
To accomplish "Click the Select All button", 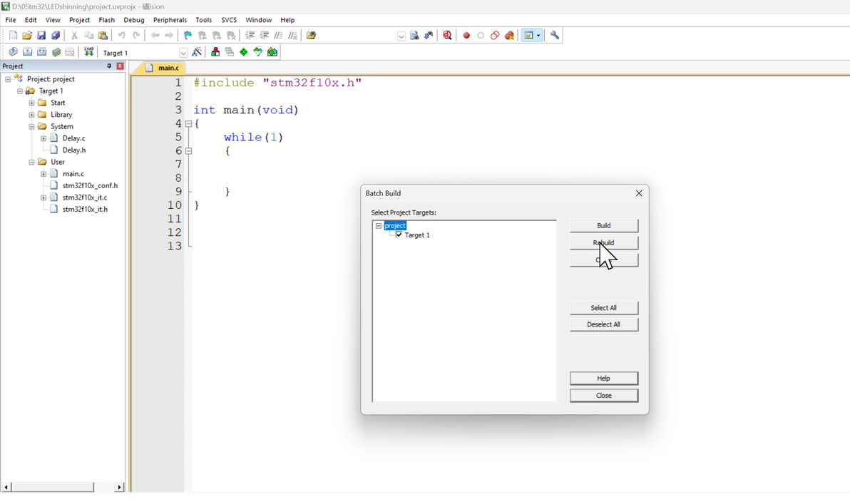I will pos(604,308).
